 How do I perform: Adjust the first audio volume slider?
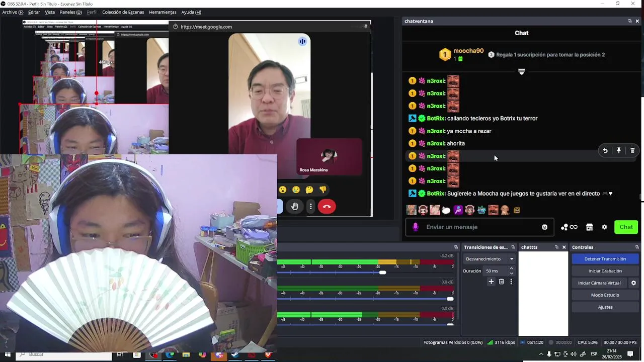pos(382,273)
